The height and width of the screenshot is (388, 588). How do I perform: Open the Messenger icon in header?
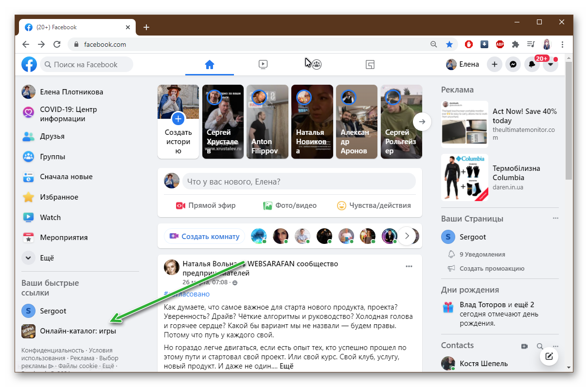tap(513, 64)
